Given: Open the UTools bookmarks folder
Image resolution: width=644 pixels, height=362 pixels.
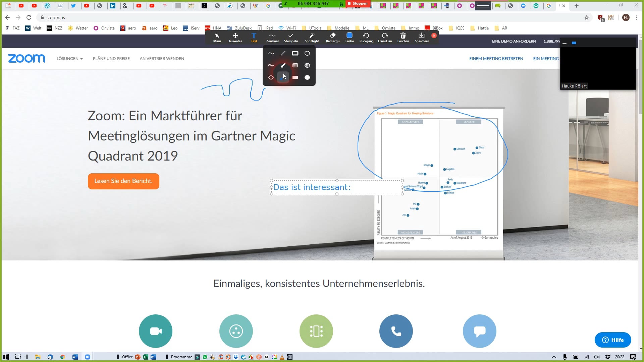Looking at the screenshot, I should [311, 28].
